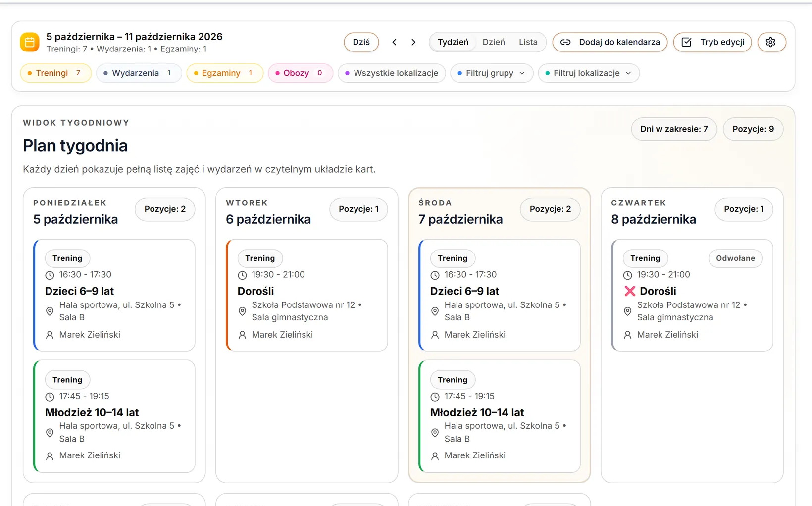Screen dimensions: 812x506
Task: Click Dni w zakresie: 7 badge
Action: (x=674, y=129)
